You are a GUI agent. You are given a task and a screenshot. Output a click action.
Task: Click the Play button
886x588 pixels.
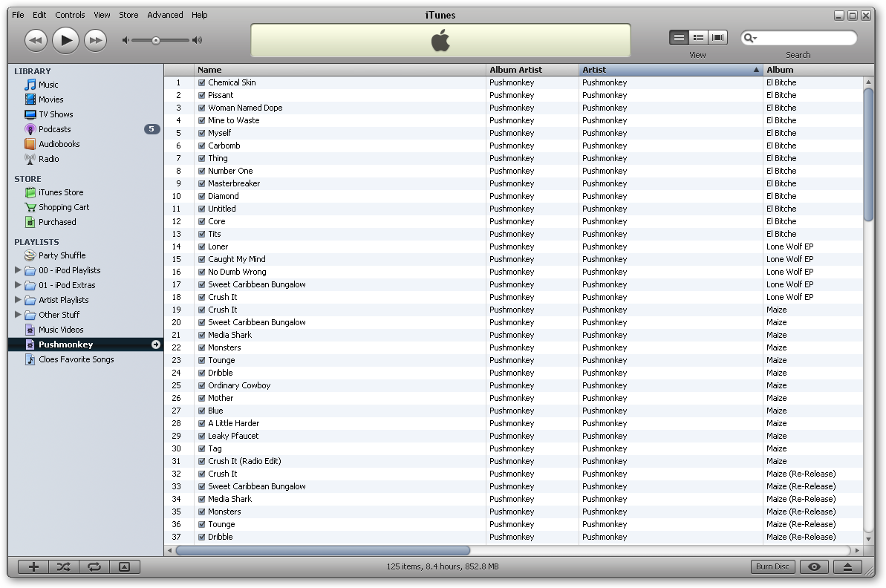tap(65, 40)
